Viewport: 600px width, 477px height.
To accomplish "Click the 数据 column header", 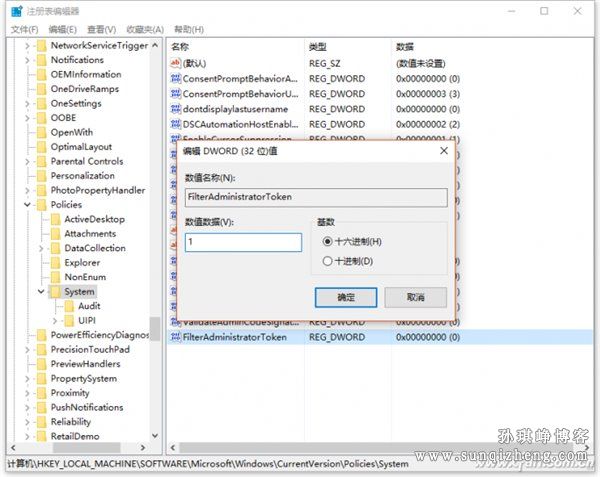I will [405, 47].
